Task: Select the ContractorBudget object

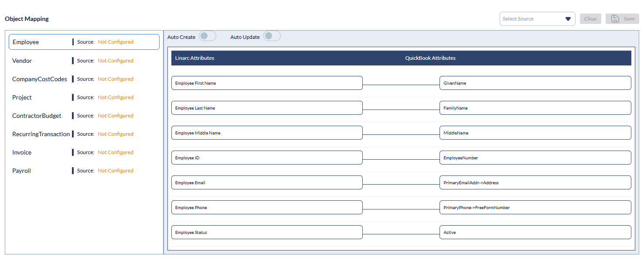Action: tap(37, 116)
